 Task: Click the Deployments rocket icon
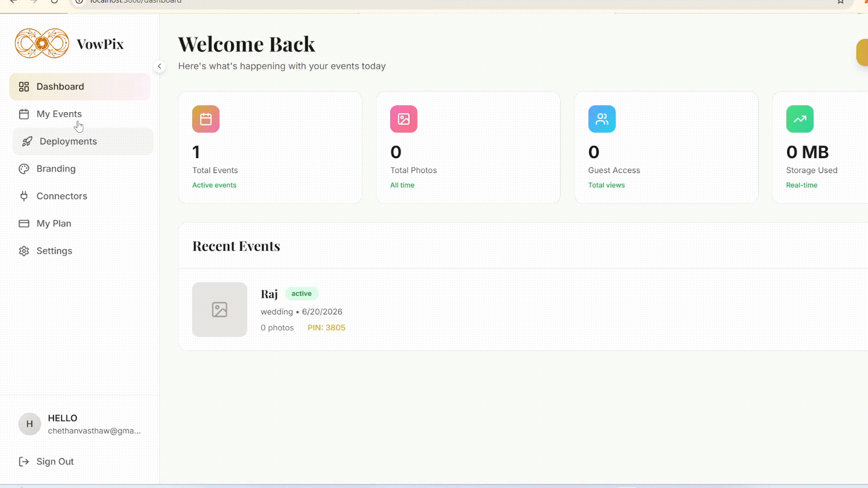[x=27, y=141]
